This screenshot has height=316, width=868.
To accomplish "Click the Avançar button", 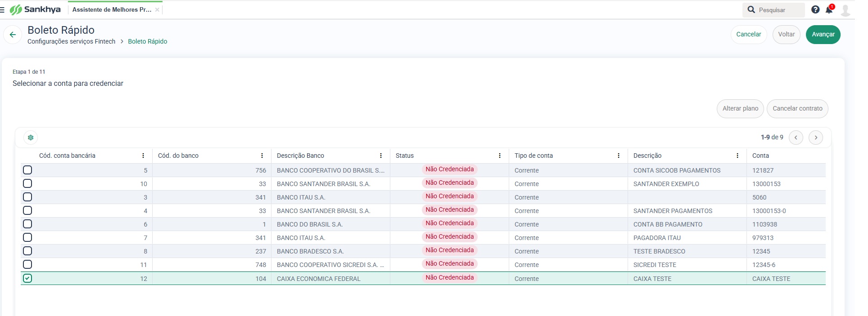I will (x=823, y=34).
